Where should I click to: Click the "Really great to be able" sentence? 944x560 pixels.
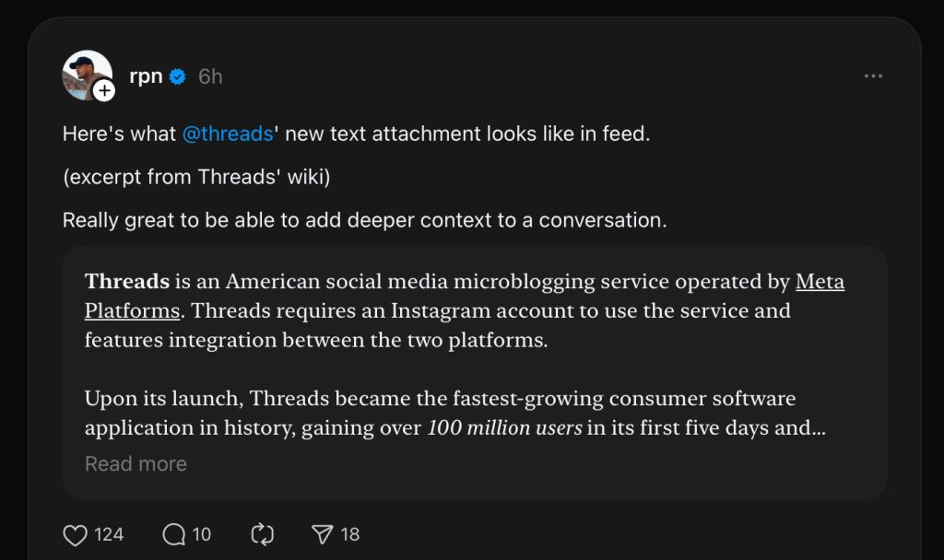(364, 220)
